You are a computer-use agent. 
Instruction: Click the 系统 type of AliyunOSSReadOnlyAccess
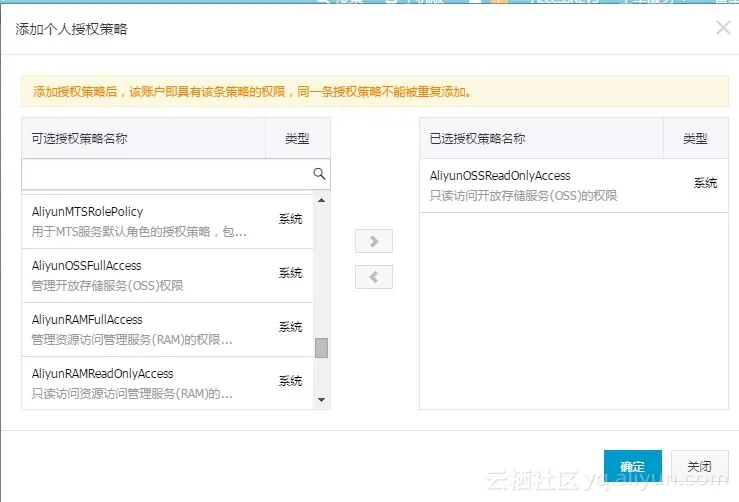pos(706,183)
